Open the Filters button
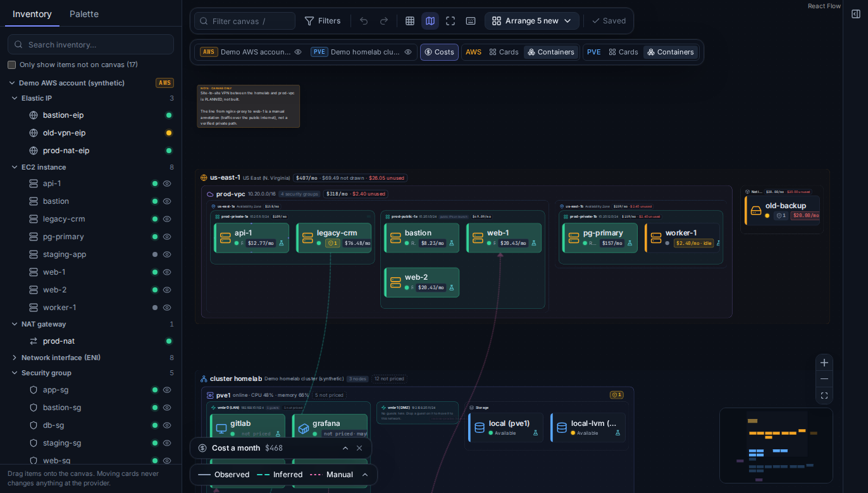 [x=323, y=21]
